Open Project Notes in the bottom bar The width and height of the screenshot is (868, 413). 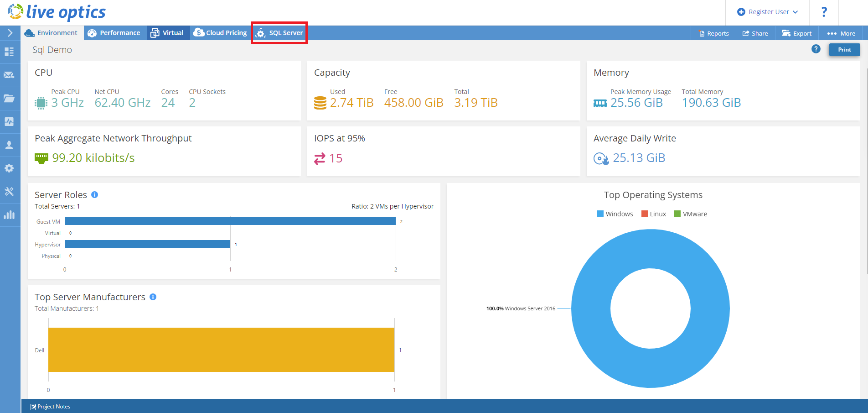tap(50, 407)
